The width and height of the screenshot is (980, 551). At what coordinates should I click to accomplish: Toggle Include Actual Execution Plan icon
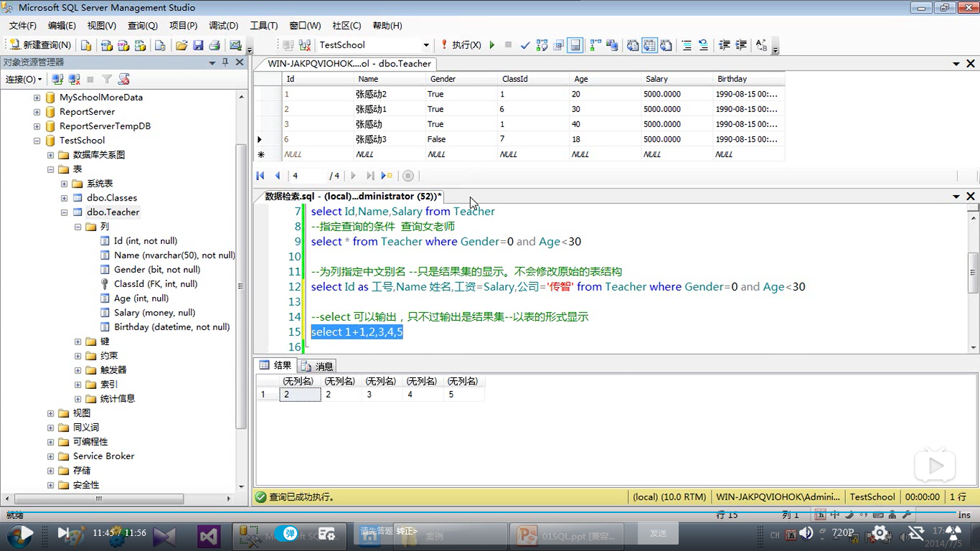[x=595, y=44]
